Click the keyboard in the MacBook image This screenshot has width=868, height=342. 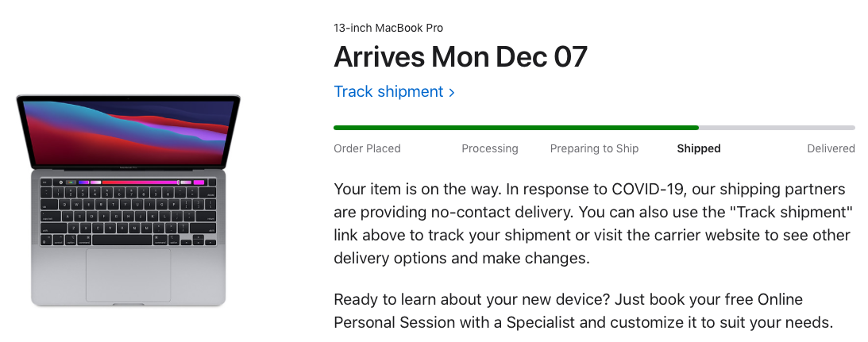point(128,214)
